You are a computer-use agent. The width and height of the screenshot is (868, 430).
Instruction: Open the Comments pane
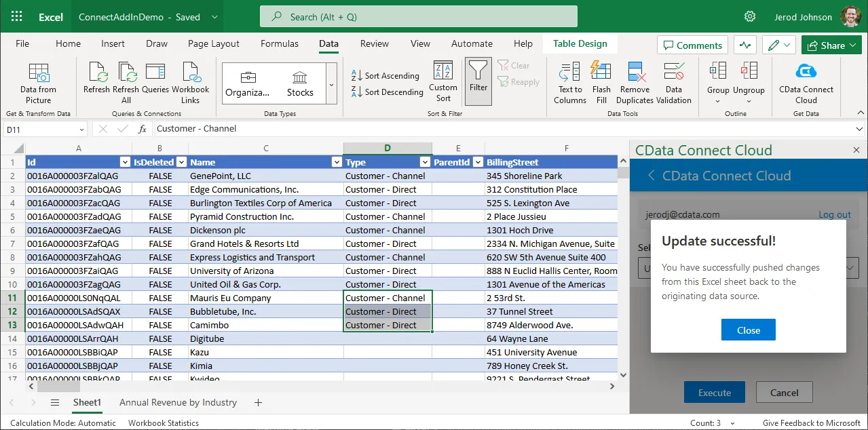(x=692, y=45)
